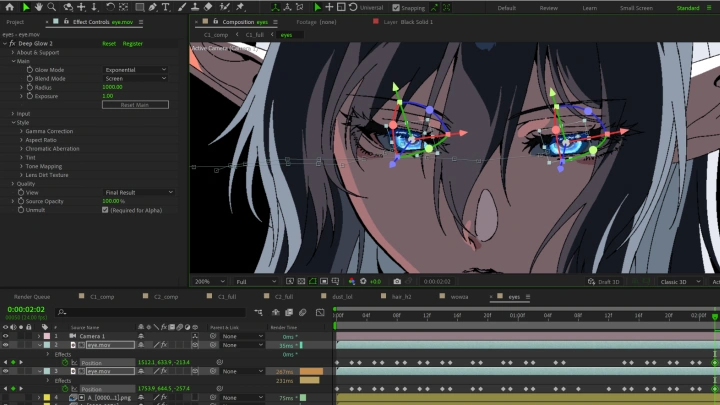720x405 pixels.
Task: Toggle Draft 3D mode
Action: 604,281
